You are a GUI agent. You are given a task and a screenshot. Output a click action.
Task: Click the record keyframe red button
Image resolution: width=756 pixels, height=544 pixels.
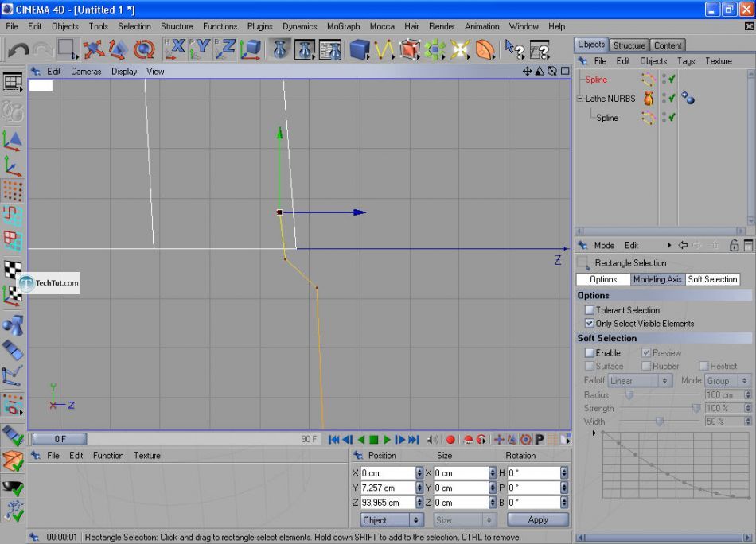coord(450,440)
